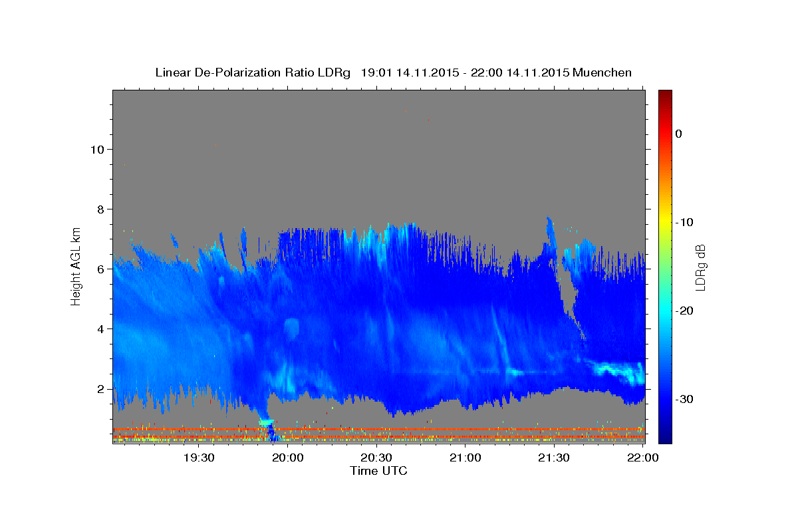Viewport: 798px width, 532px height.
Task: Click the '19:30' time axis label
Action: (199, 458)
